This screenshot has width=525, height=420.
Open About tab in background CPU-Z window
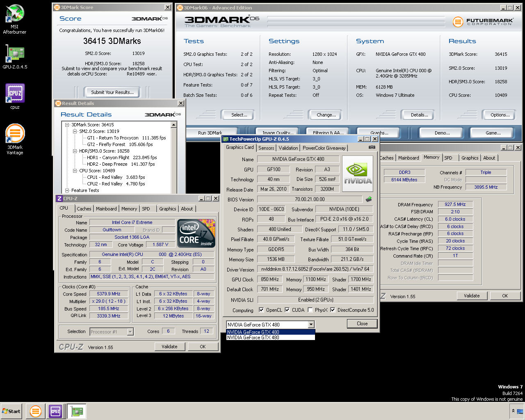pos(489,158)
